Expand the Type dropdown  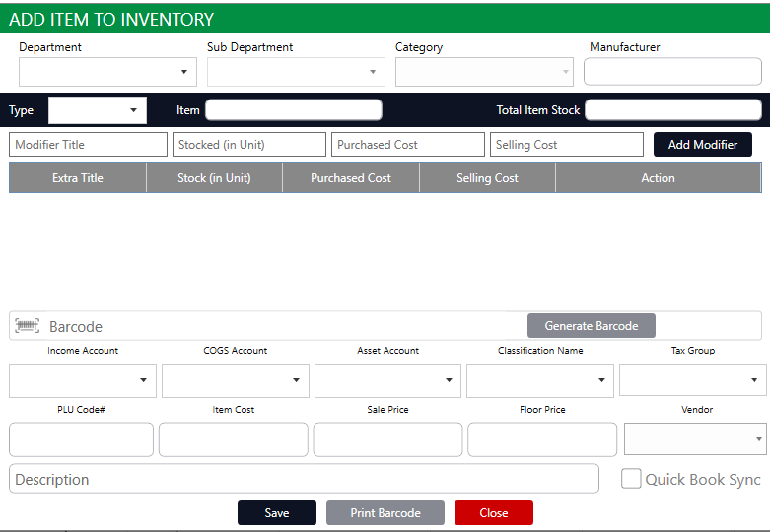(98, 110)
